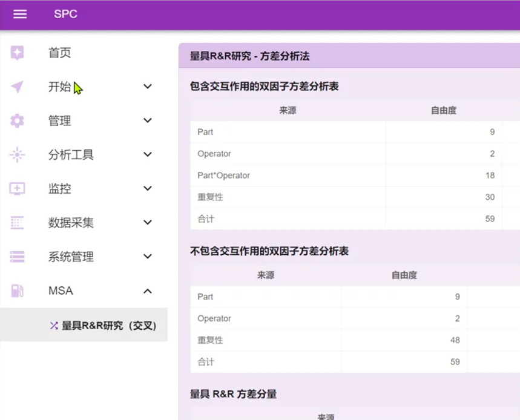Image resolution: width=520 pixels, height=420 pixels.
Task: Click 自由度 column header in first table
Action: pos(444,110)
